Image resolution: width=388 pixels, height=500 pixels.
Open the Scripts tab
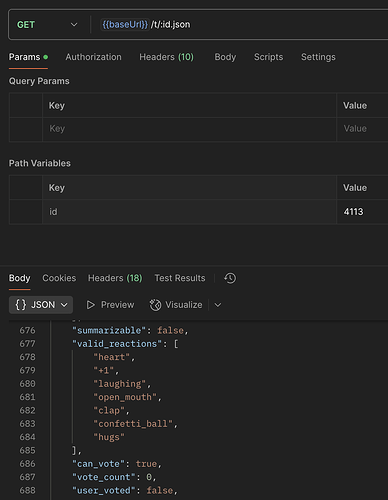point(268,57)
